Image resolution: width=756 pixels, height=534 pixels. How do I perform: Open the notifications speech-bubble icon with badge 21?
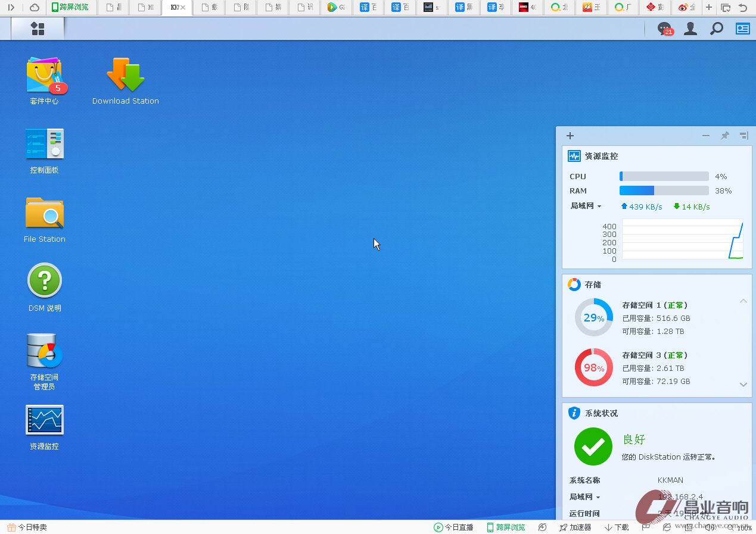click(x=664, y=29)
